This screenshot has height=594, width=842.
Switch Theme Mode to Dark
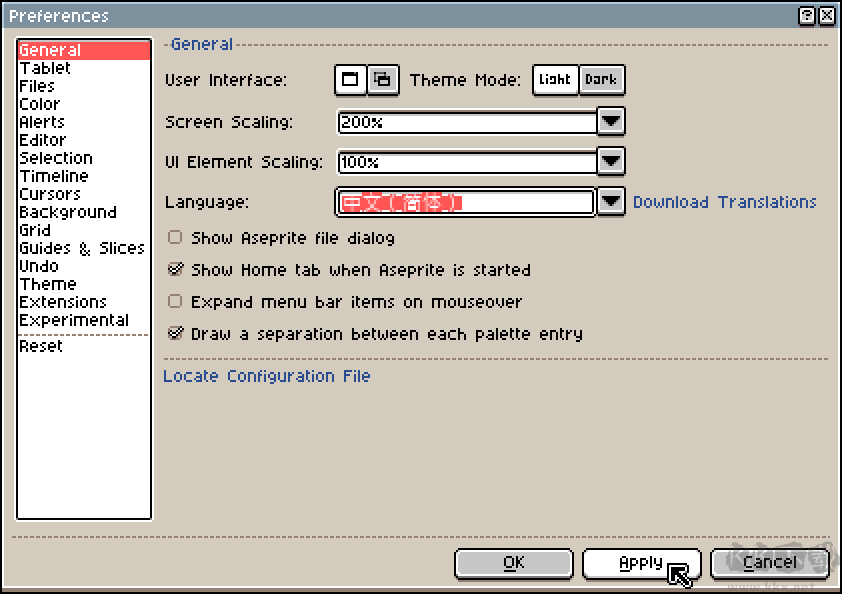[x=601, y=80]
